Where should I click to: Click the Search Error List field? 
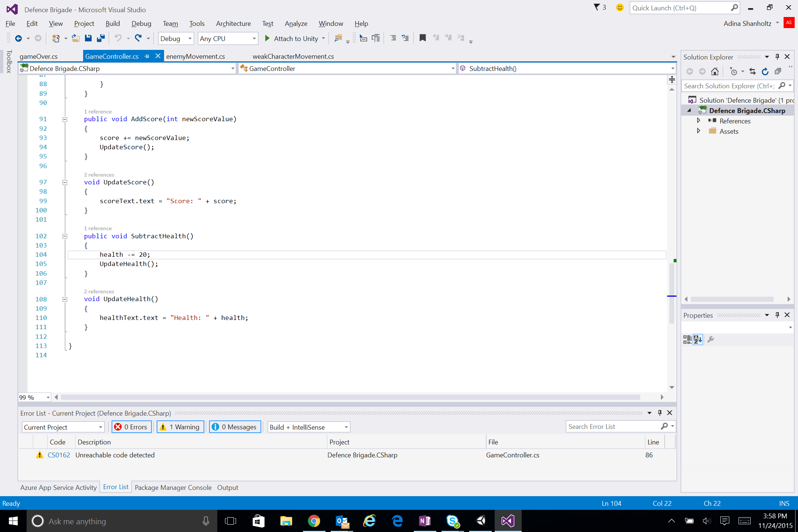620,426
